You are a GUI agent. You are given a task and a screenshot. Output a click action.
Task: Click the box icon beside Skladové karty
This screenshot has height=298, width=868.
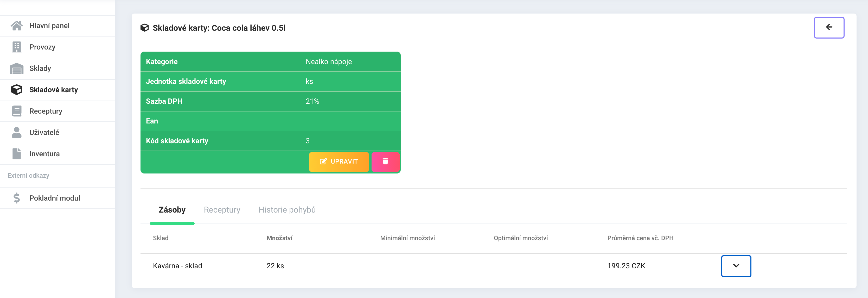16,89
